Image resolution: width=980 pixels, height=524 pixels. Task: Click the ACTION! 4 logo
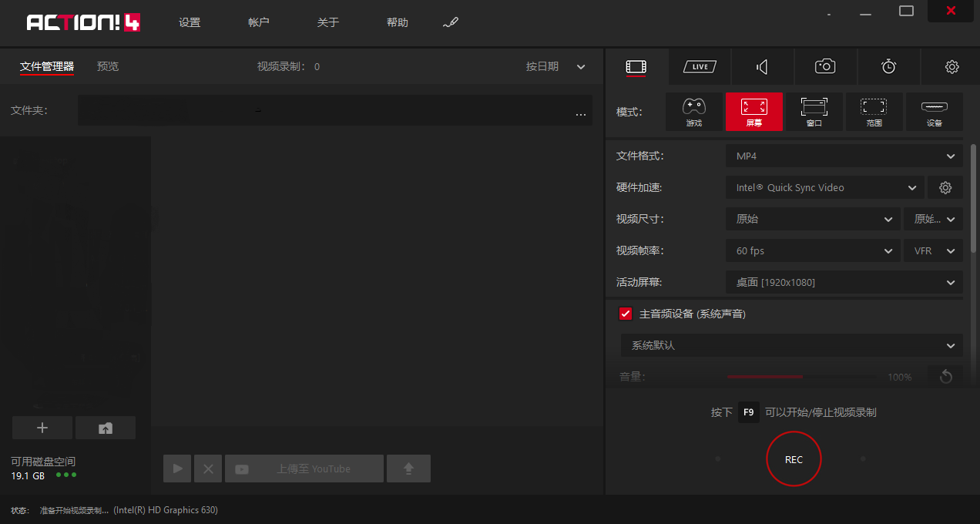[83, 22]
